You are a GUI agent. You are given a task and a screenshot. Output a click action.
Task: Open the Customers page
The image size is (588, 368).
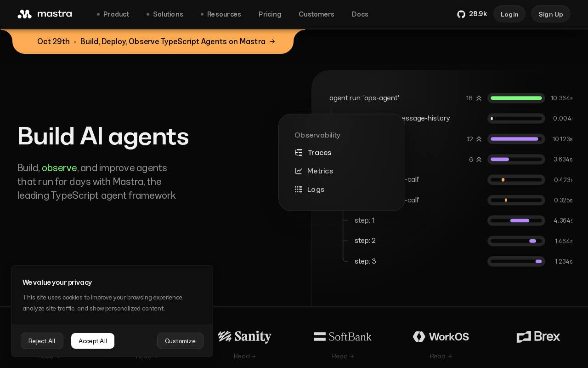317,14
